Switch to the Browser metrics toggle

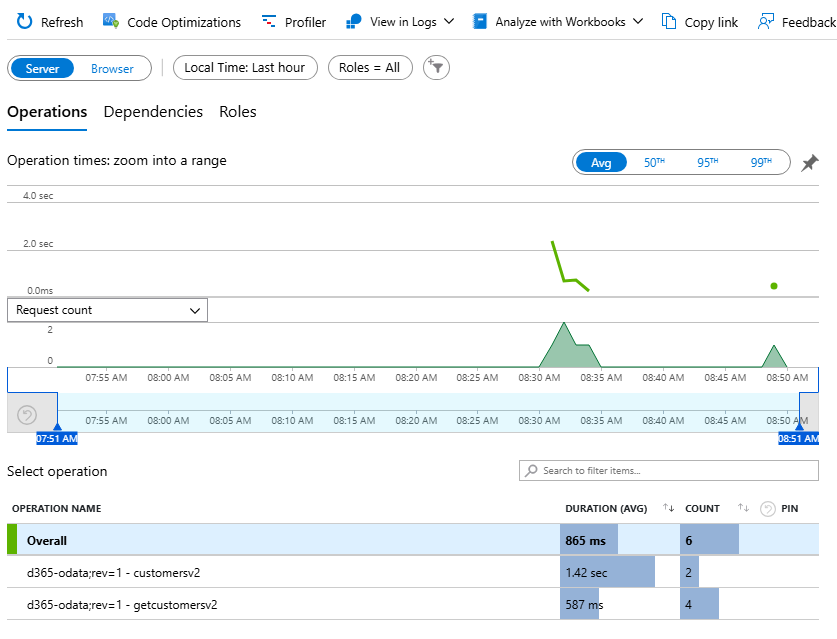[x=113, y=68]
